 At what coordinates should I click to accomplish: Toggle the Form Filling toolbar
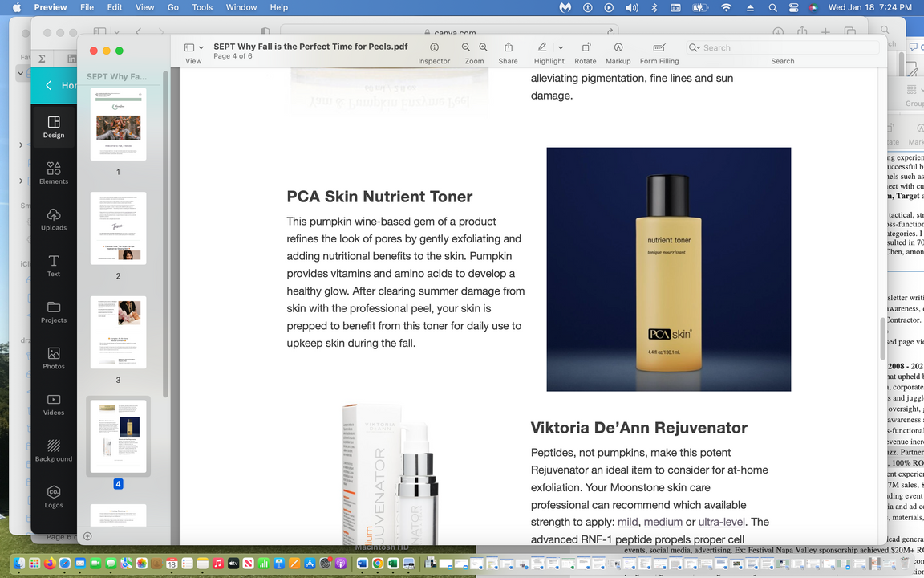(659, 48)
